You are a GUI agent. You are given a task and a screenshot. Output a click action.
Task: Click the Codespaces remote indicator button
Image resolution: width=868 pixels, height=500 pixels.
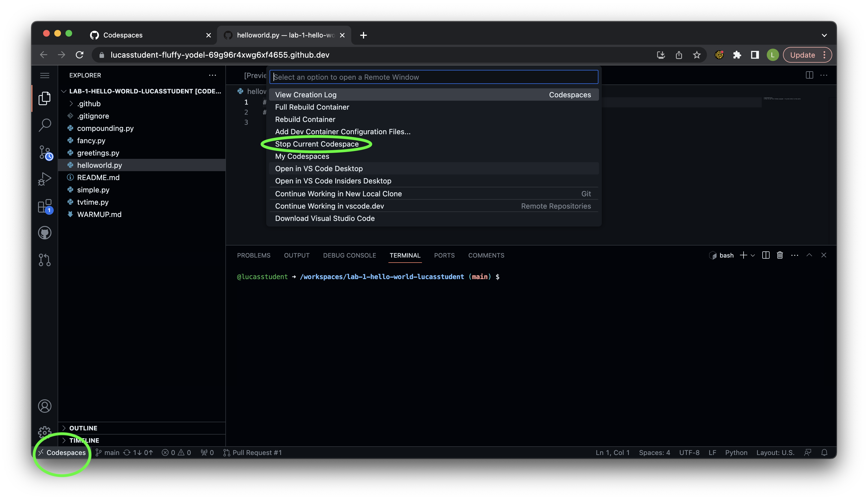pos(62,453)
